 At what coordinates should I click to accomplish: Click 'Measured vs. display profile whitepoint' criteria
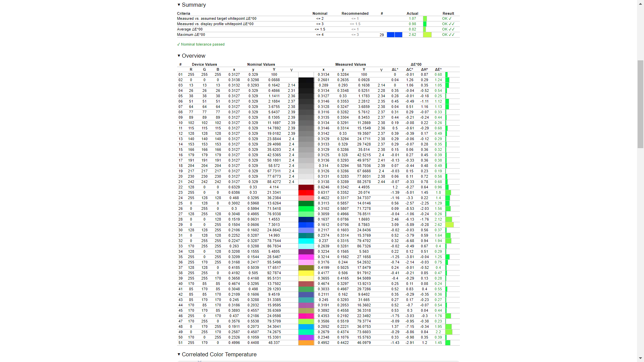click(x=215, y=24)
